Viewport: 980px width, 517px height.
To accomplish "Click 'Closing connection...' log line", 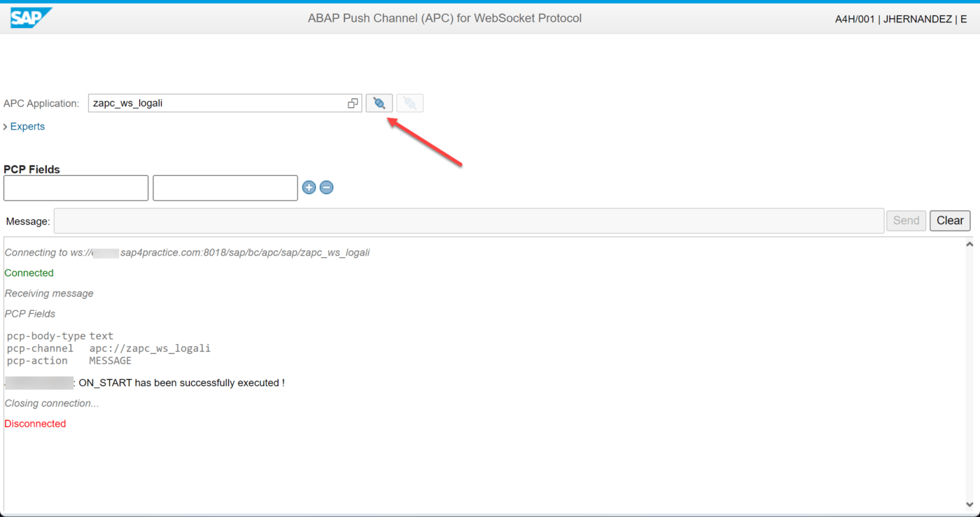I will coord(52,404).
